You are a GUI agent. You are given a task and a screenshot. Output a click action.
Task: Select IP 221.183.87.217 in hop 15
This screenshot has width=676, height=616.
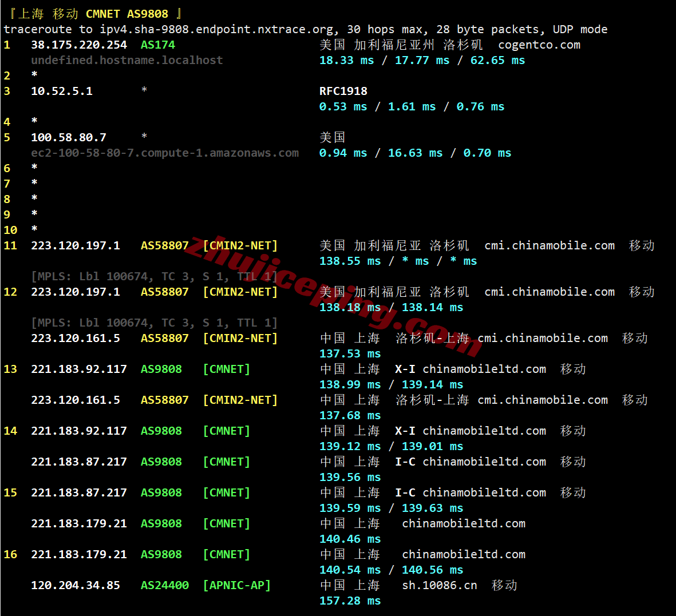click(79, 493)
